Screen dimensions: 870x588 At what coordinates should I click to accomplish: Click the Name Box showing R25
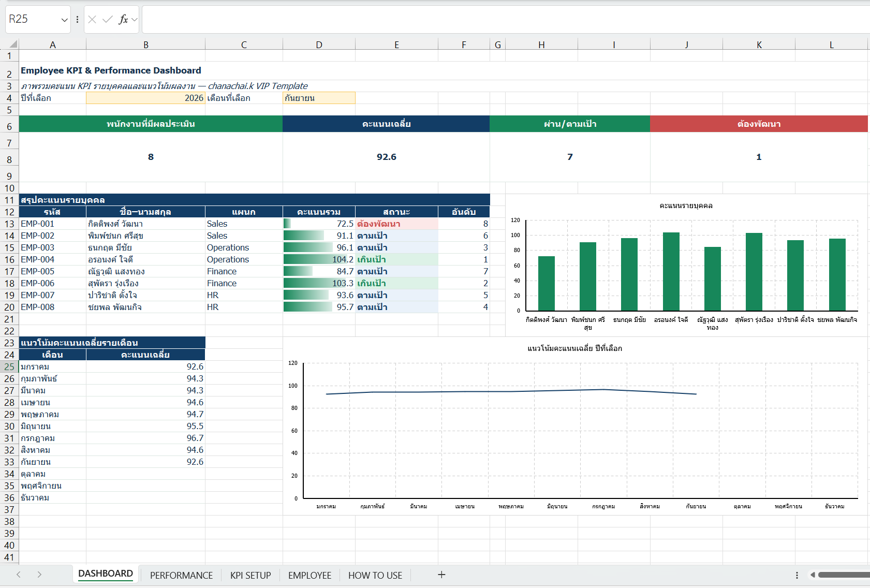point(32,20)
